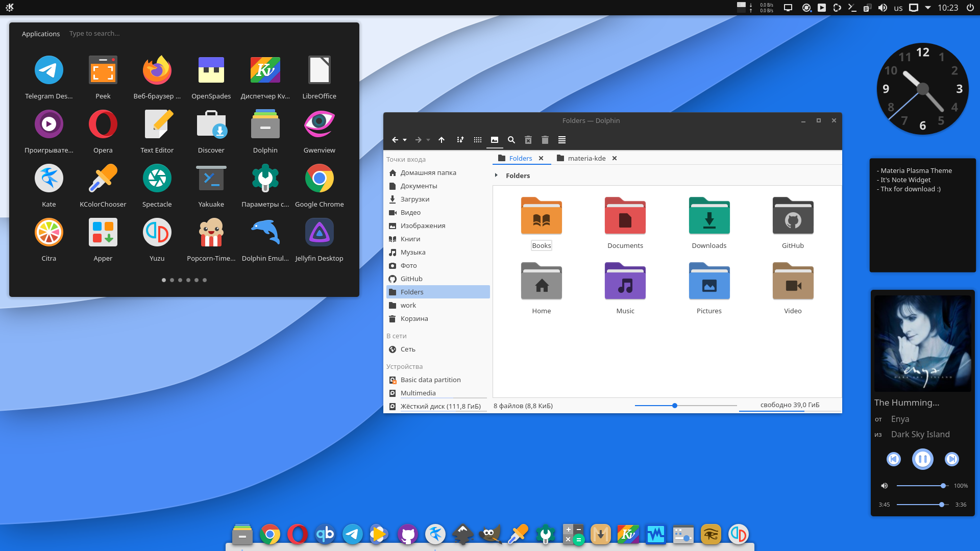The width and height of the screenshot is (980, 551).
Task: Pause playback in the media player widget
Action: [x=922, y=459]
